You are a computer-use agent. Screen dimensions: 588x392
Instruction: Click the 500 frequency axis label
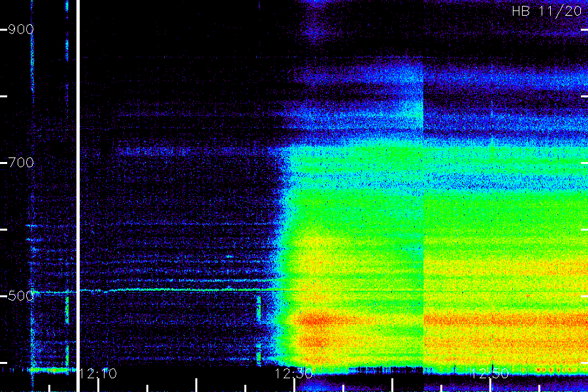(x=21, y=296)
